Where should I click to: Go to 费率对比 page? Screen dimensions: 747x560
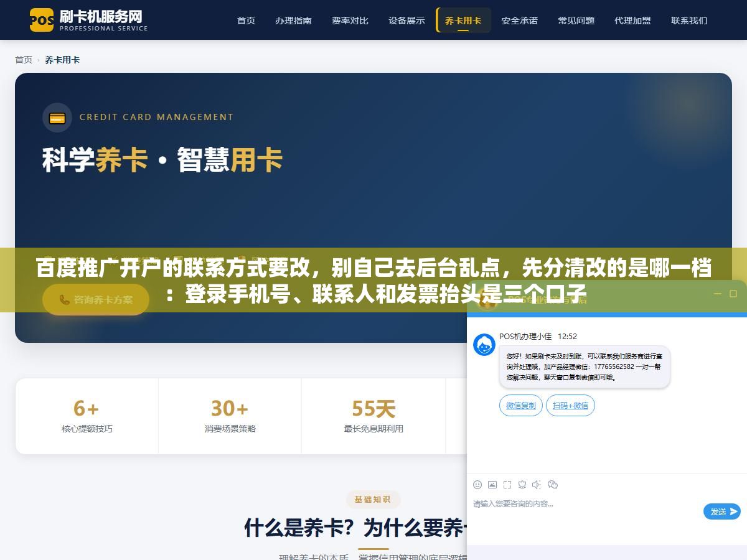350,21
